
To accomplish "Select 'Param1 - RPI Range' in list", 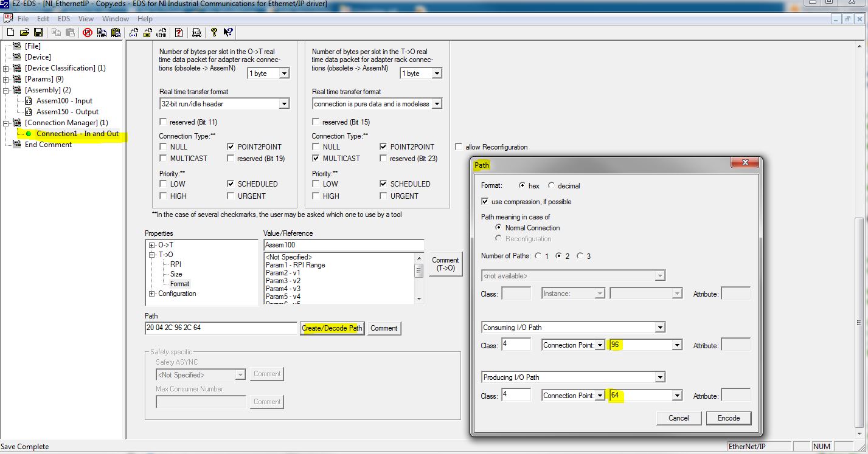I will coord(296,265).
